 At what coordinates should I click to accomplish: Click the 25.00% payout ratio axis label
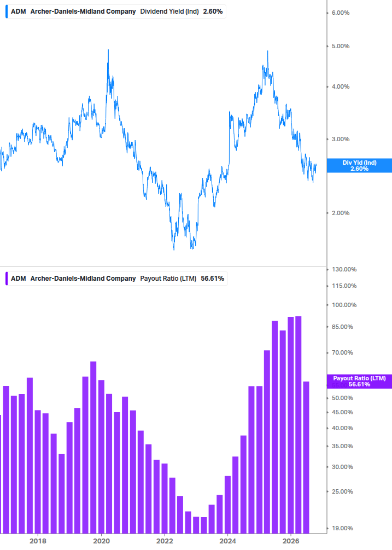(x=342, y=492)
